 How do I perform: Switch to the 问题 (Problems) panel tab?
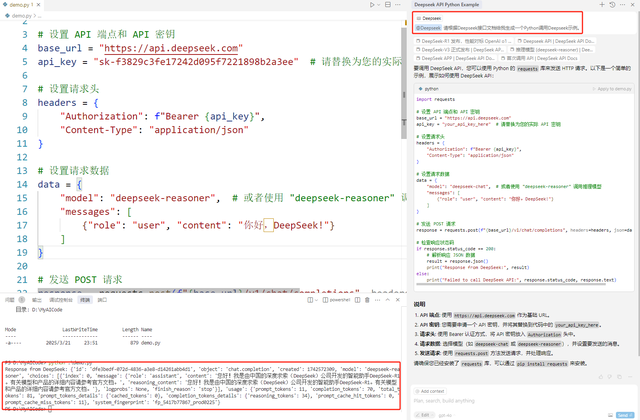[x=9, y=300]
